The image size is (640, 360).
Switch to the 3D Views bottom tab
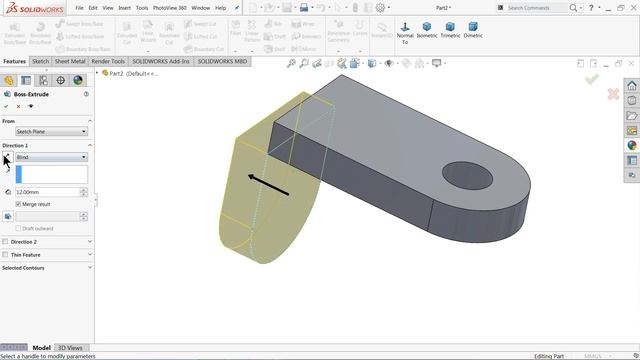[x=70, y=348]
